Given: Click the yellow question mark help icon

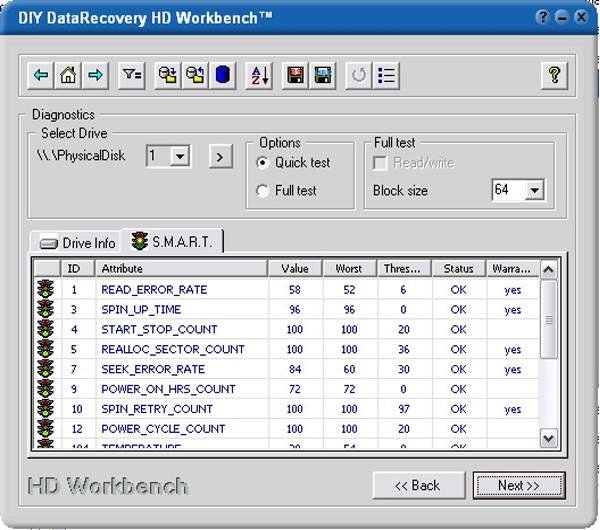Looking at the screenshot, I should coord(554,75).
